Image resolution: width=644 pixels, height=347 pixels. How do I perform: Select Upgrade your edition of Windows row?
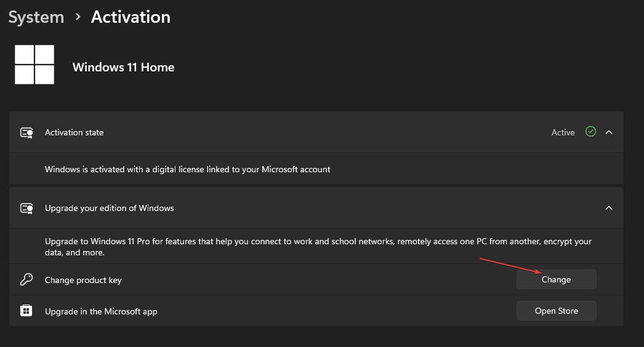pyautogui.click(x=316, y=208)
